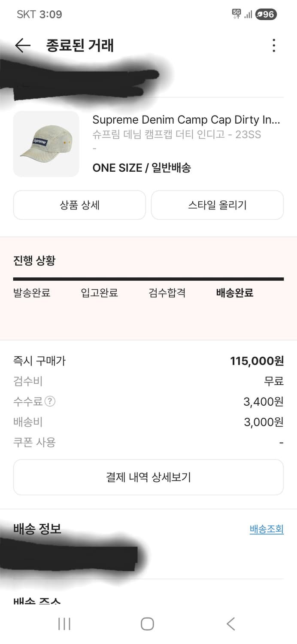Expand the truncated product title
The height and width of the screenshot is (644, 297).
(188, 120)
